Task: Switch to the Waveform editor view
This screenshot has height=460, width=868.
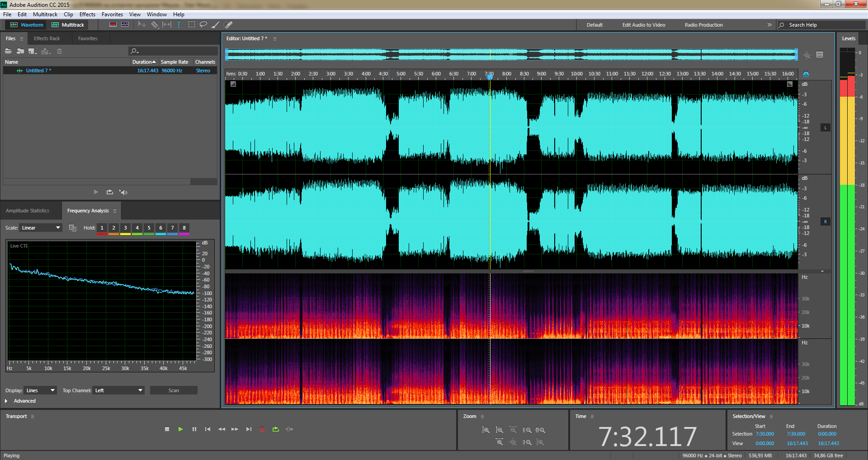Action: [x=27, y=25]
